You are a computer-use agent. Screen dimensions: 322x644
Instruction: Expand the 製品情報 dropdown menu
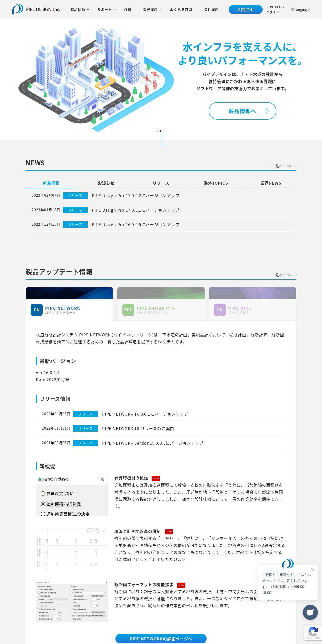click(80, 10)
